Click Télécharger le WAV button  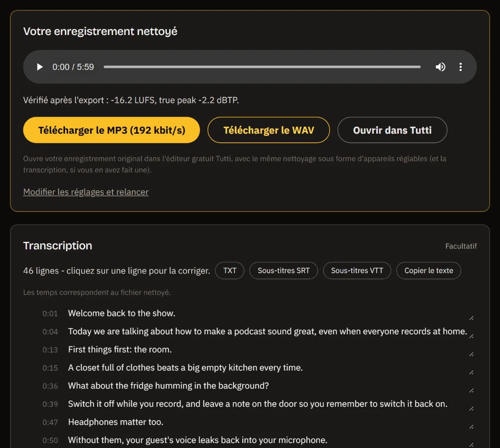point(269,130)
